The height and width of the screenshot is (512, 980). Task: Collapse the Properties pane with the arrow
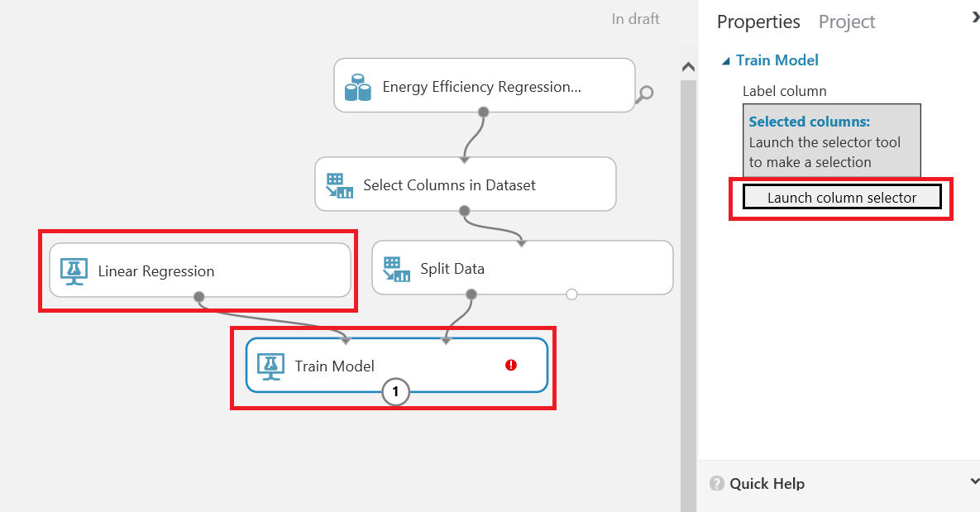975,17
